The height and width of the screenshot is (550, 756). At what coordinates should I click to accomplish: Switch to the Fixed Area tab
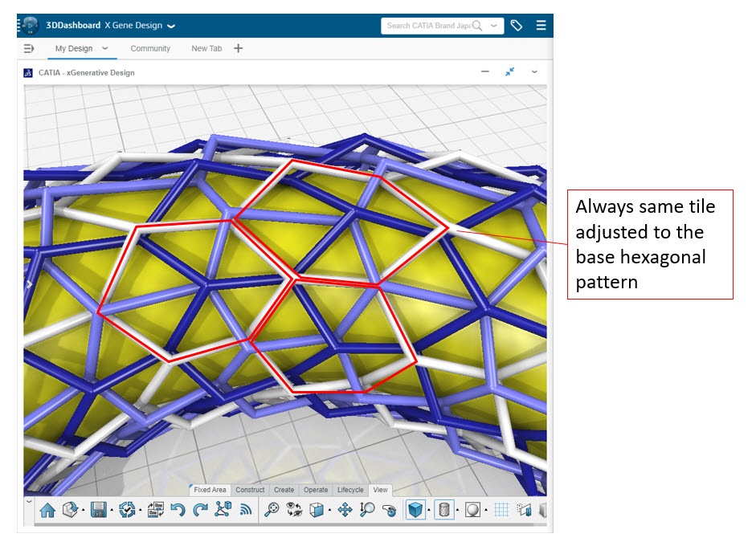pos(210,490)
